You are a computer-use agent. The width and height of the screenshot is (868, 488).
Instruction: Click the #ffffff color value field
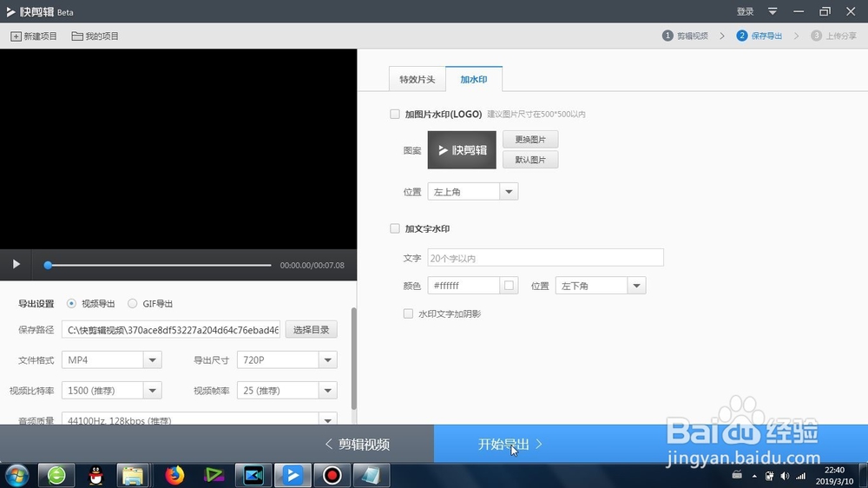pos(464,286)
